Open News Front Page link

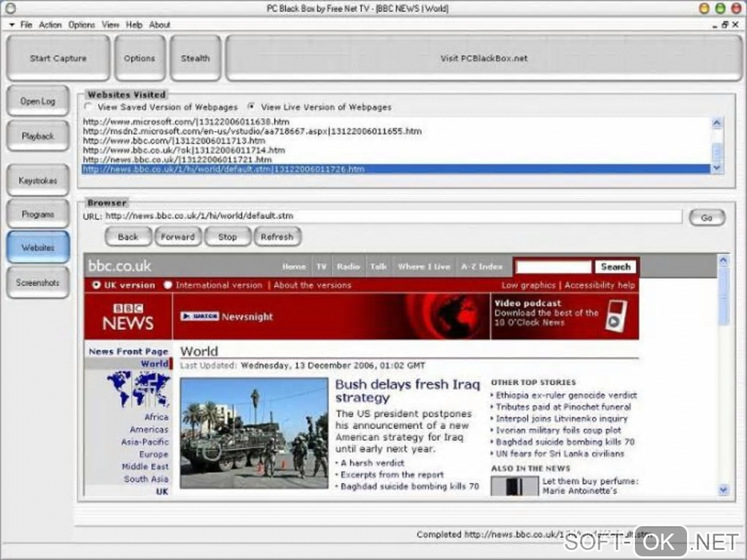(129, 351)
